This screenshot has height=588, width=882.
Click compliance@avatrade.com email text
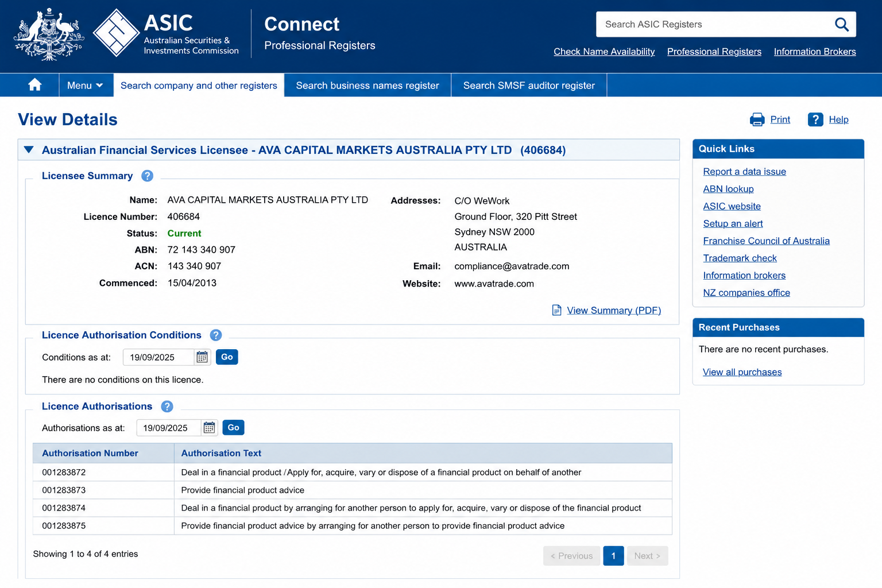(x=512, y=266)
